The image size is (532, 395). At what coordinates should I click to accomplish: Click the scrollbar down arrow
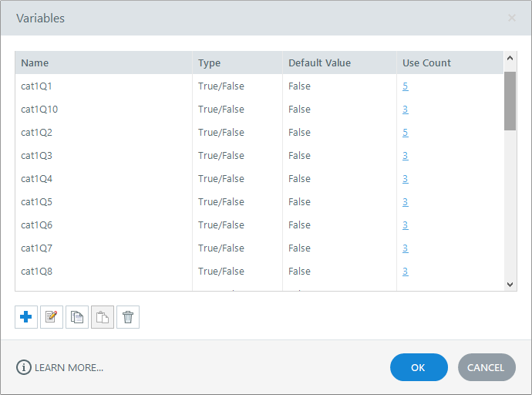pos(510,284)
